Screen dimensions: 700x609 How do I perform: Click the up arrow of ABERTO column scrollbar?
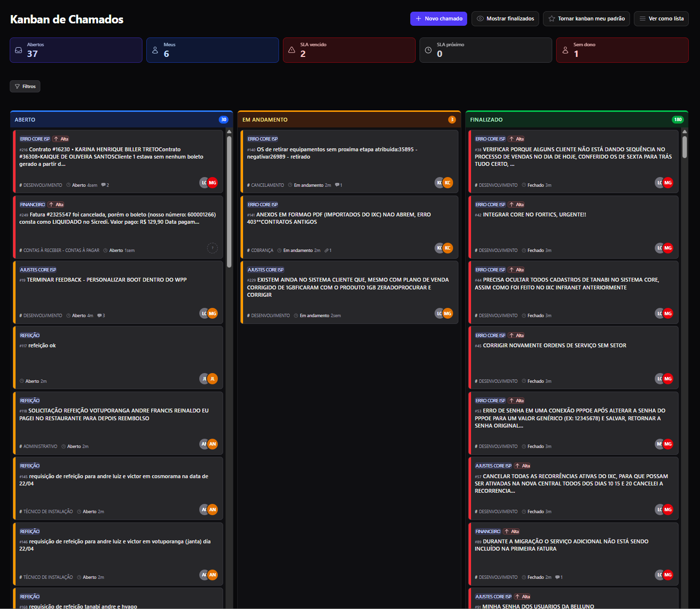229,132
